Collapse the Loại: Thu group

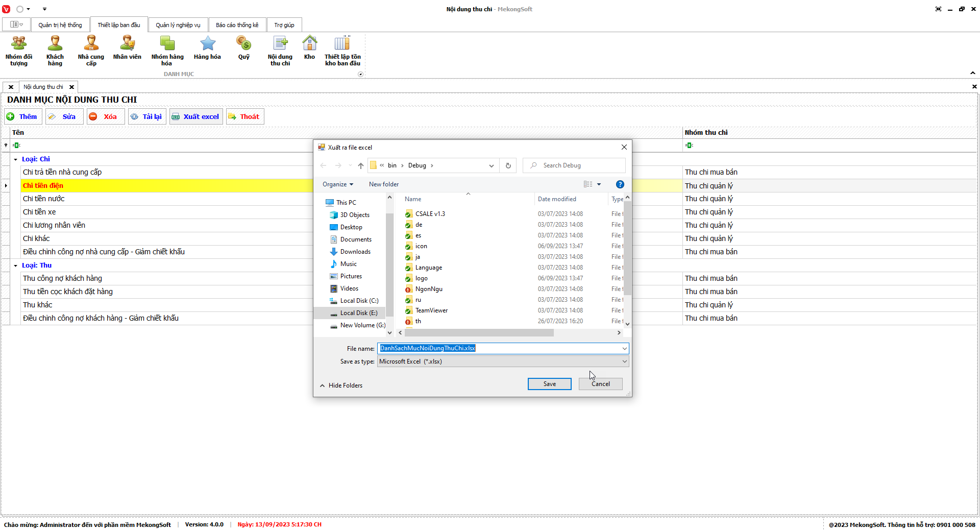pos(16,266)
